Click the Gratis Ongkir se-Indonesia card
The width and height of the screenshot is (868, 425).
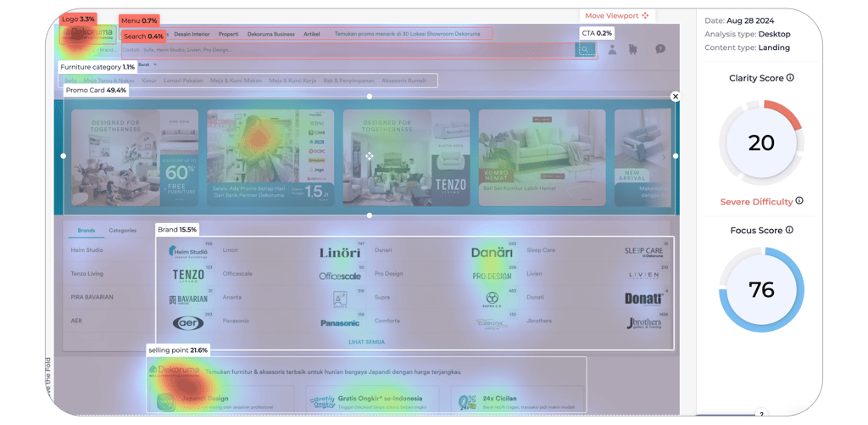point(373,400)
